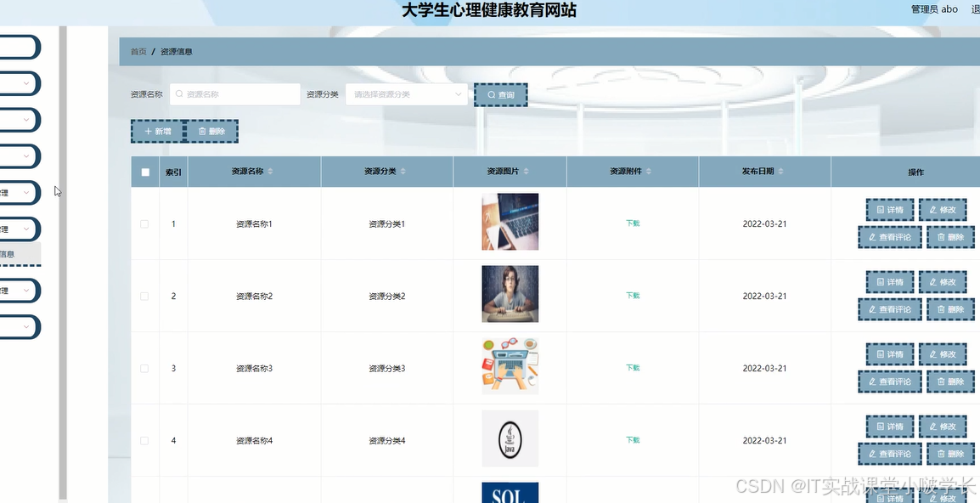Image resolution: width=980 pixels, height=503 pixels.
Task: Click the row 删除 button for 资源名称4
Action: pos(950,454)
